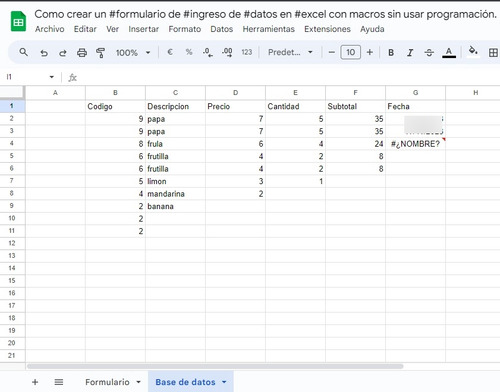Select the cell with subtotal 24
The height and width of the screenshot is (392, 500).
pyautogui.click(x=355, y=144)
